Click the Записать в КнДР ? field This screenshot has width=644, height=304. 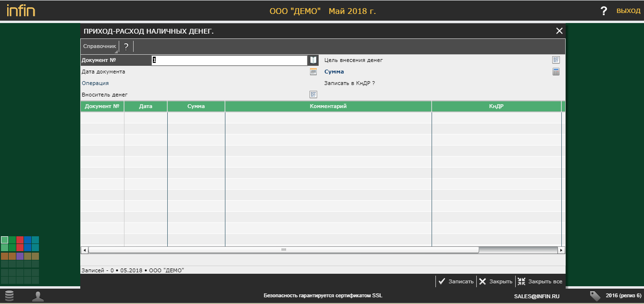tap(349, 83)
